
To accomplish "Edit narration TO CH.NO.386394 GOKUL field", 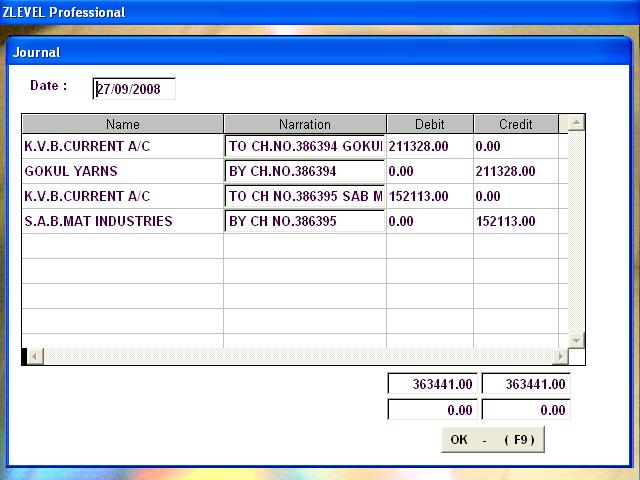I will [x=305, y=146].
